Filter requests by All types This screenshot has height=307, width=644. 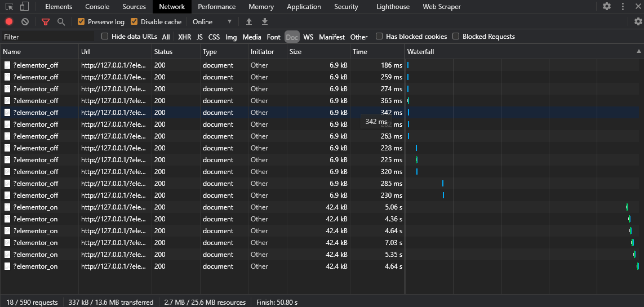[x=166, y=37]
